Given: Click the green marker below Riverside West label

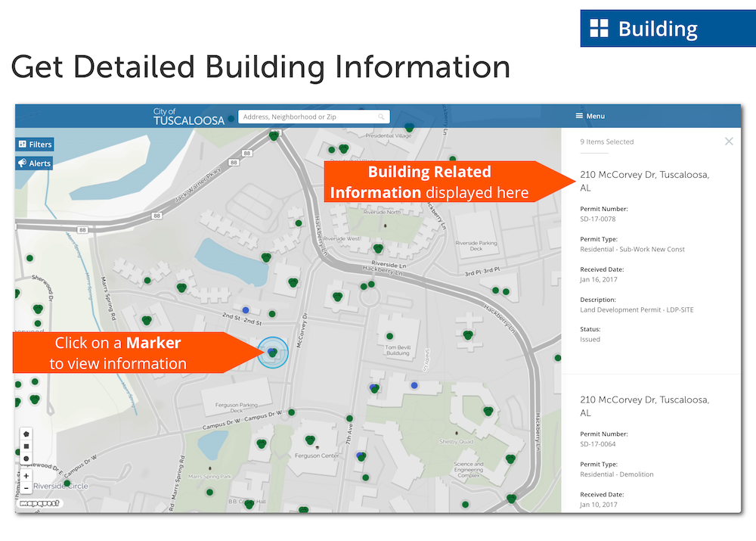Looking at the screenshot, I should (x=378, y=248).
